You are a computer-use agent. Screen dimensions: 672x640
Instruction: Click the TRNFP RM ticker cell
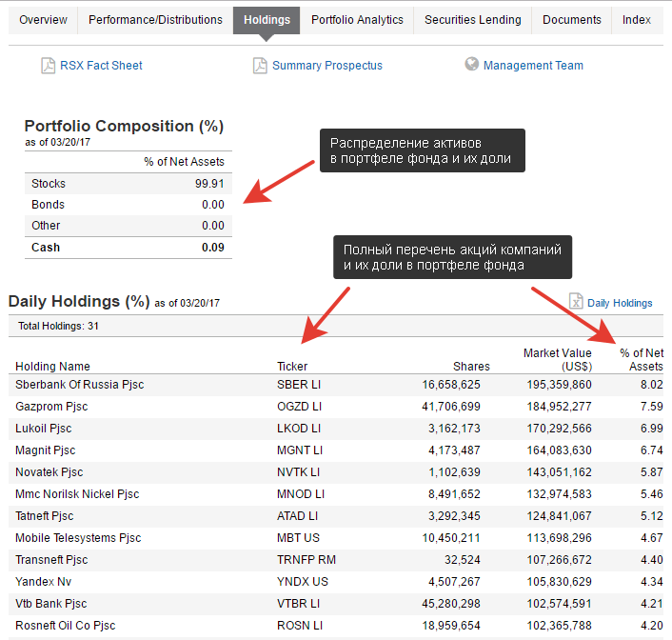(306, 560)
